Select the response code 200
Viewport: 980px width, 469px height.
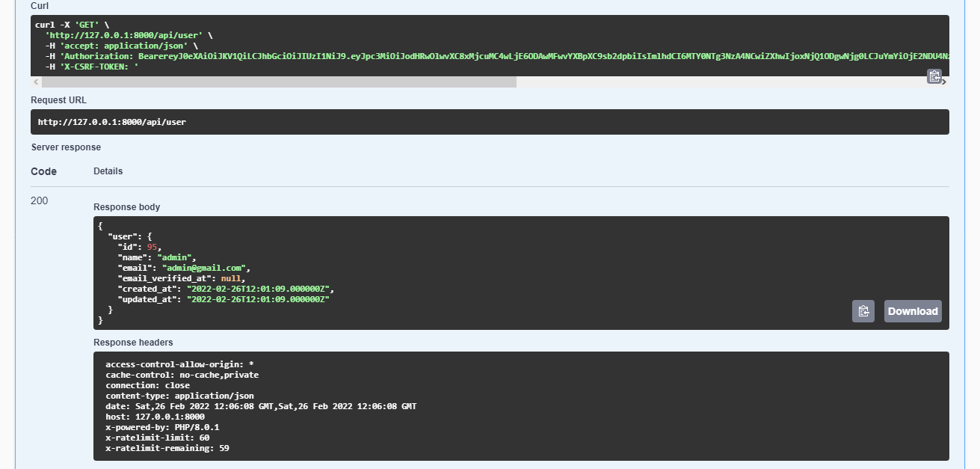[38, 200]
